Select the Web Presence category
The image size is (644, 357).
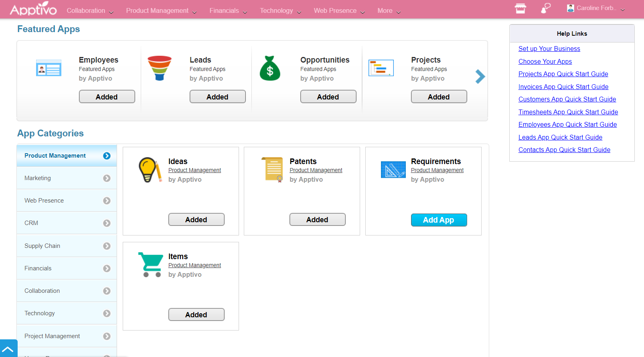click(67, 201)
